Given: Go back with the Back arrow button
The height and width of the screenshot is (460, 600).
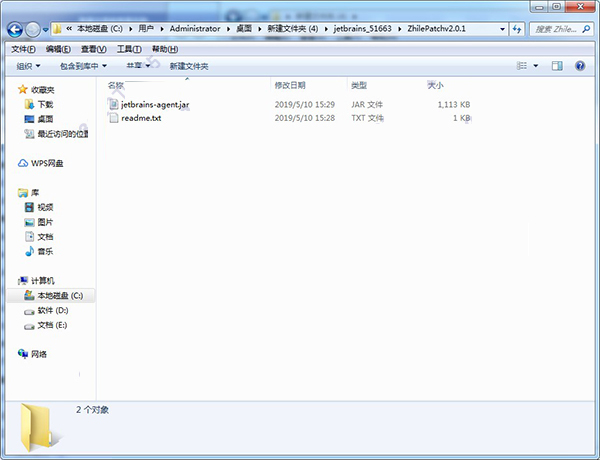Looking at the screenshot, I should click(x=15, y=29).
